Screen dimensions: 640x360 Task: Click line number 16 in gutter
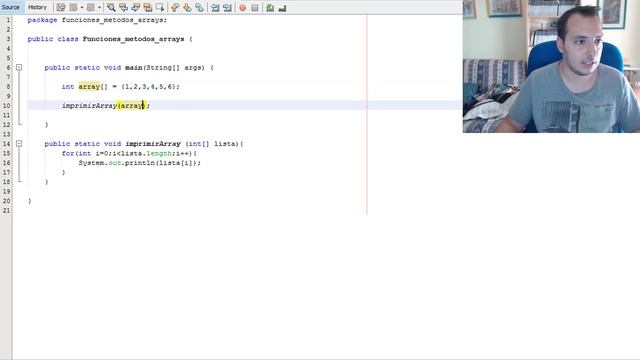click(6, 163)
